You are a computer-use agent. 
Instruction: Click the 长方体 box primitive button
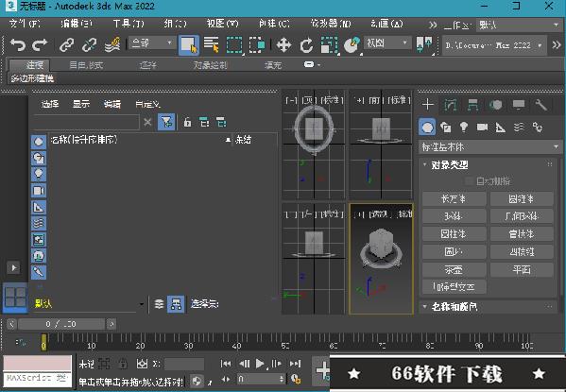tap(455, 199)
